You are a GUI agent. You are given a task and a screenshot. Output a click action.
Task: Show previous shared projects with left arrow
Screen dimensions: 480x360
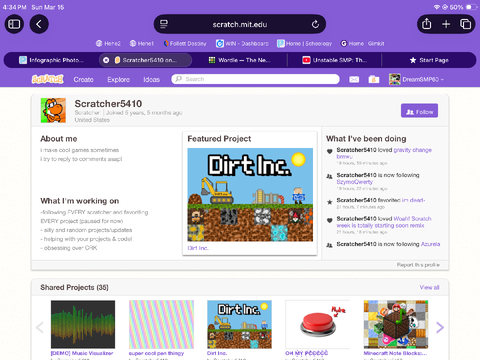(x=40, y=327)
